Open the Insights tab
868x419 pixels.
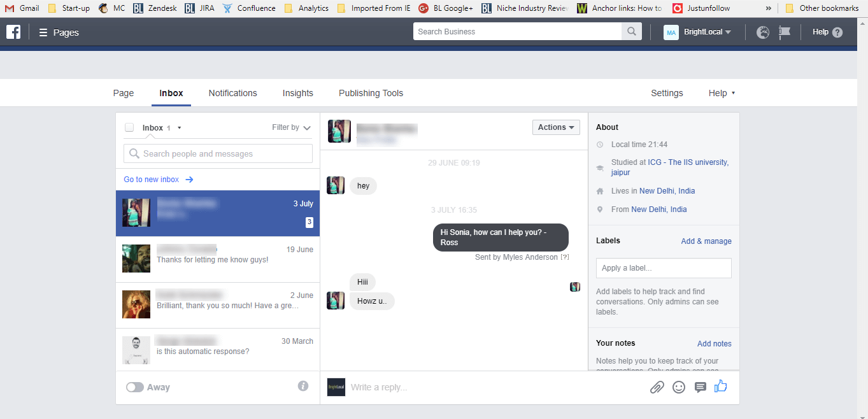pos(297,93)
